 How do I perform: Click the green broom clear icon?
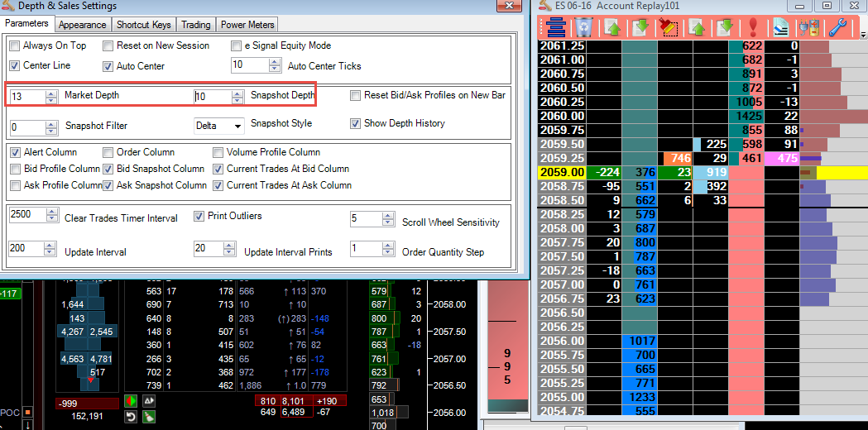pyautogui.click(x=148, y=417)
